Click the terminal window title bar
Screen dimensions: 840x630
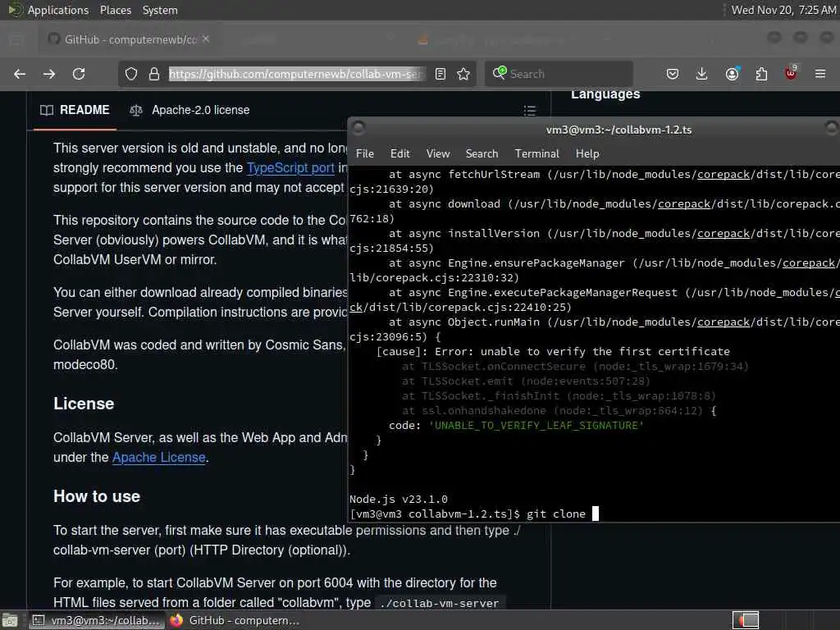[595, 130]
